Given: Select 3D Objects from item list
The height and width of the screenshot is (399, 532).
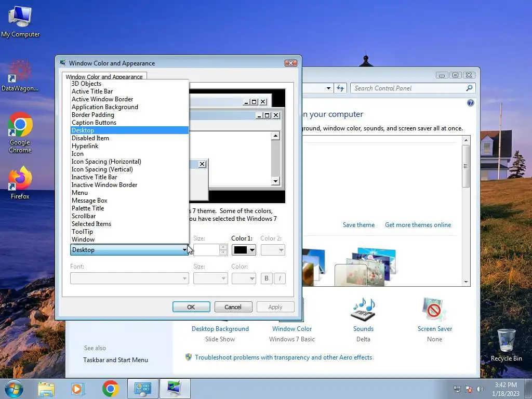Looking at the screenshot, I should click(129, 84).
